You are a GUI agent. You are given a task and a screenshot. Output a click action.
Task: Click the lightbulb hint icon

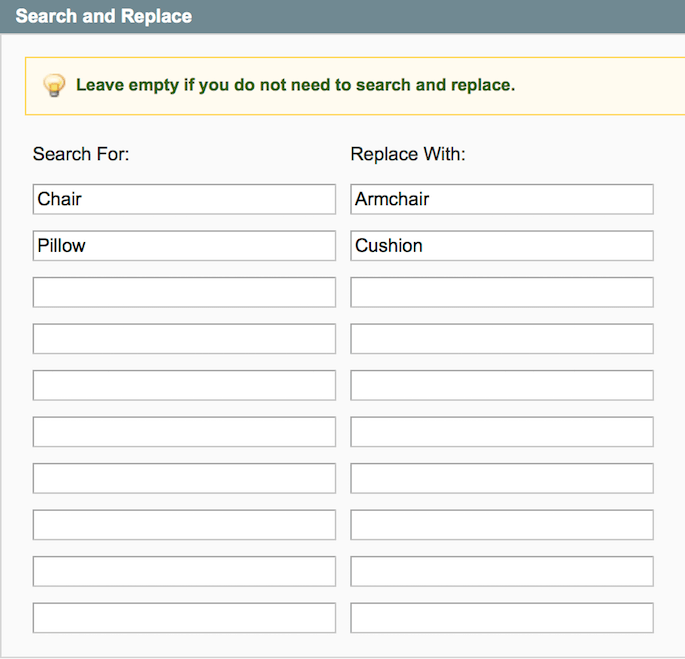pyautogui.click(x=54, y=85)
